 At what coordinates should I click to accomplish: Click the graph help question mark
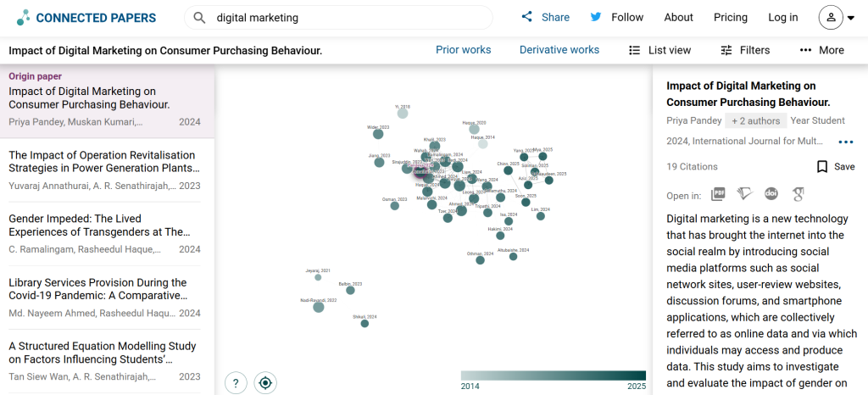click(236, 383)
